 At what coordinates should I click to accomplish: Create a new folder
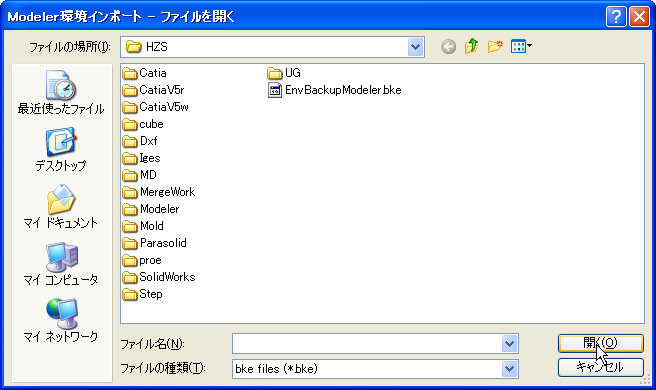pos(495,46)
